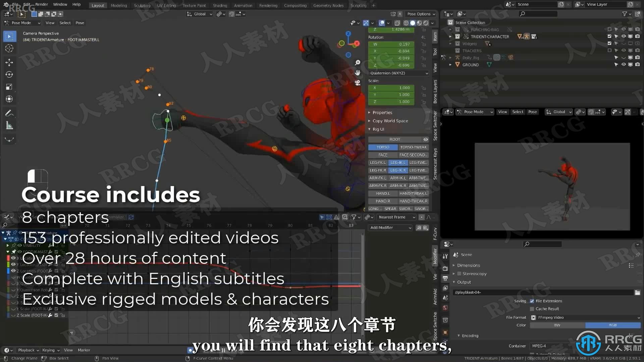The width and height of the screenshot is (644, 362).
Task: Click the ROOT bone control button
Action: coord(394,139)
